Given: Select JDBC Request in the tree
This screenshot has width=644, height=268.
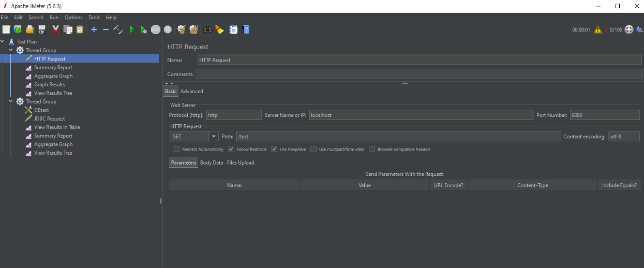Looking at the screenshot, I should coord(50,118).
